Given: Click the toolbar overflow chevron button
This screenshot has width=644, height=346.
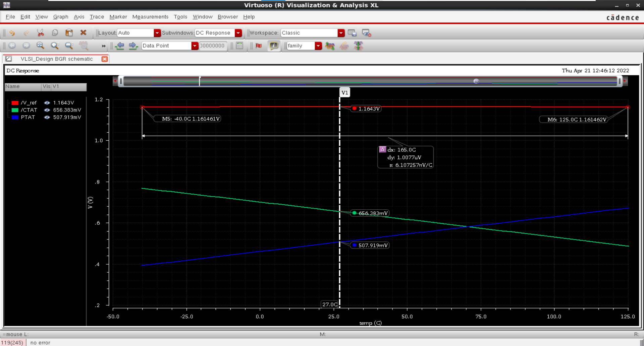Looking at the screenshot, I should pos(103,46).
